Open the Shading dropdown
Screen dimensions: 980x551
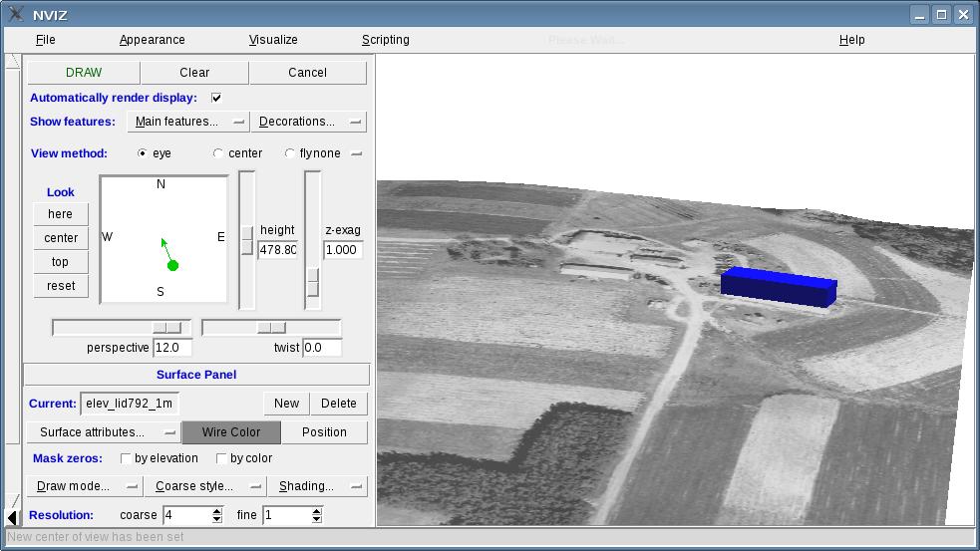[316, 486]
